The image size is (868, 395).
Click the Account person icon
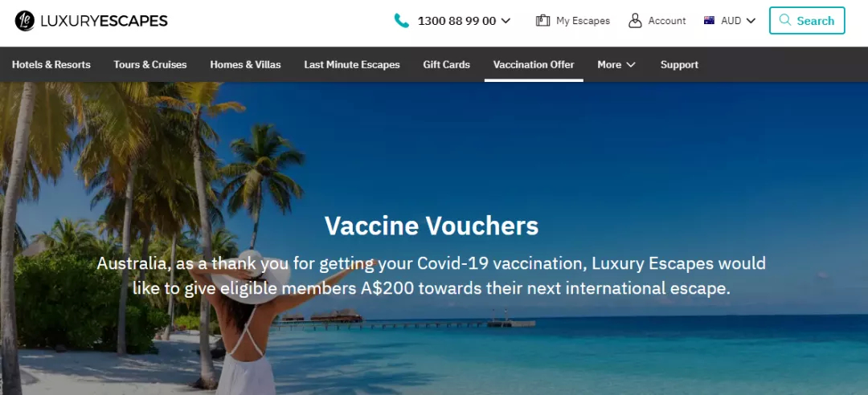(x=635, y=20)
